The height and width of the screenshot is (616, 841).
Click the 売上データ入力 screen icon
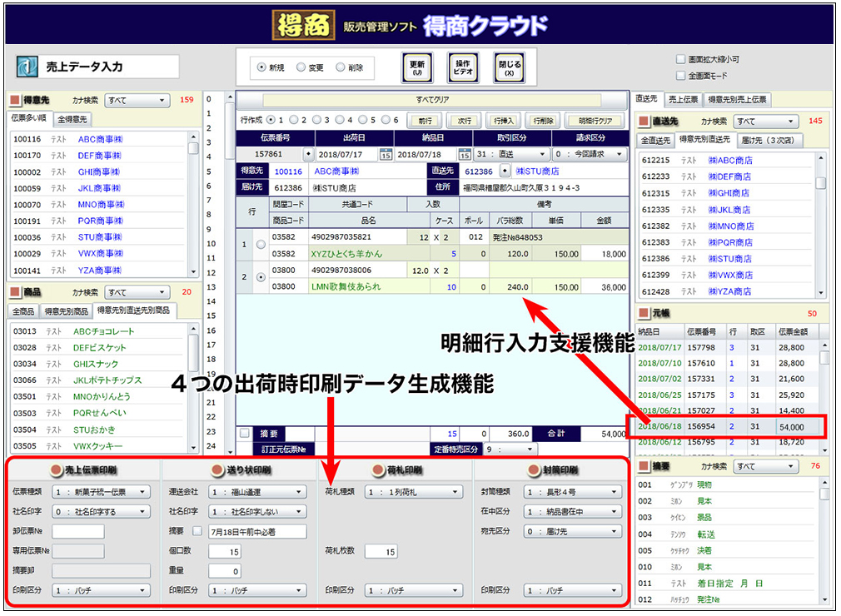[27, 67]
